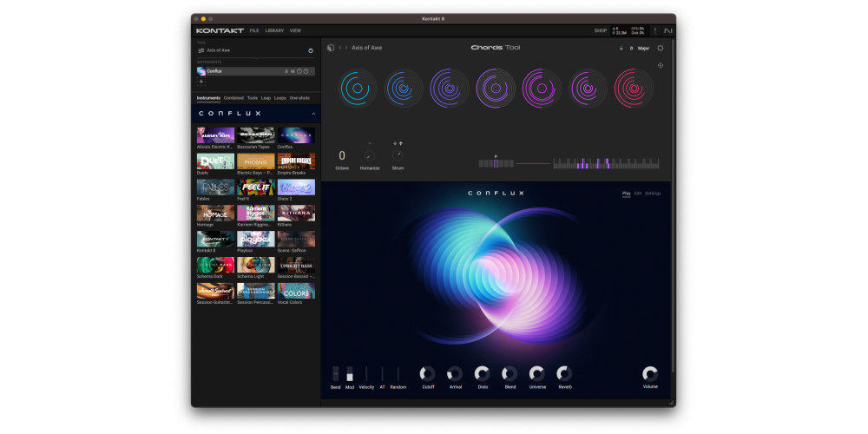Toggle second power button on Conflux row
This screenshot has height=434, width=868.
[x=306, y=71]
